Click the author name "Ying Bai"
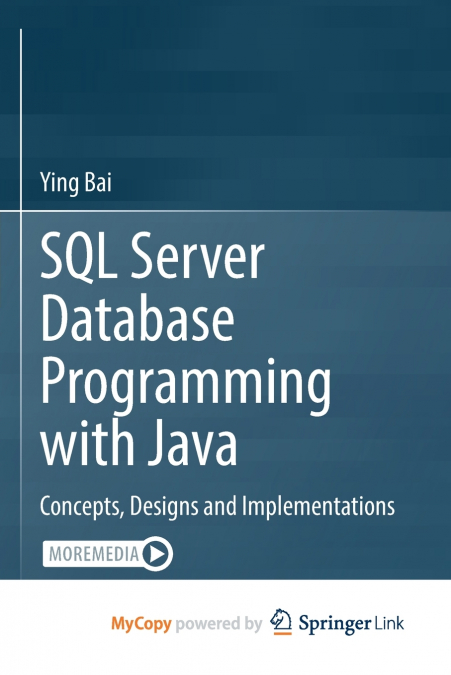451x675 pixels. click(76, 183)
